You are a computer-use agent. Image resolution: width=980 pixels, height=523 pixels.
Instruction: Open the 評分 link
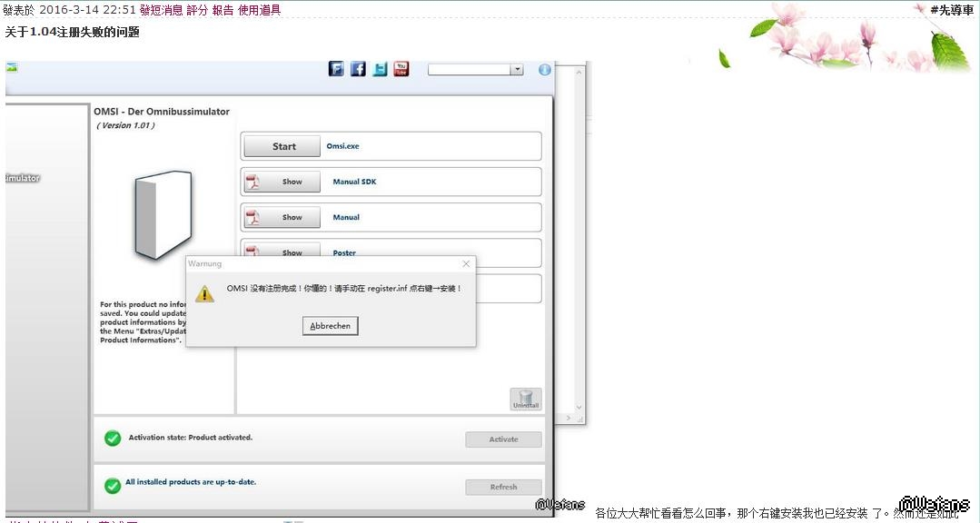pyautogui.click(x=197, y=10)
